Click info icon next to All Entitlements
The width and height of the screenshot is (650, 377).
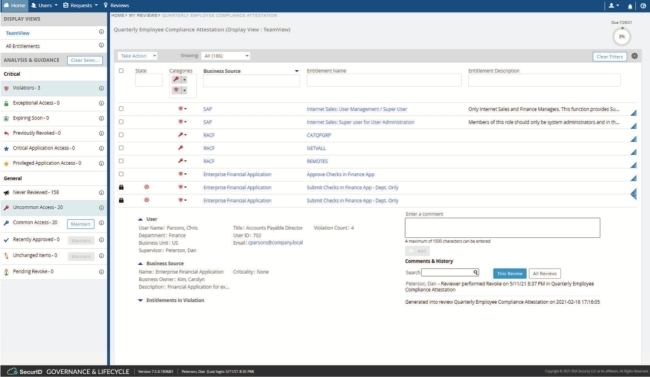point(101,45)
